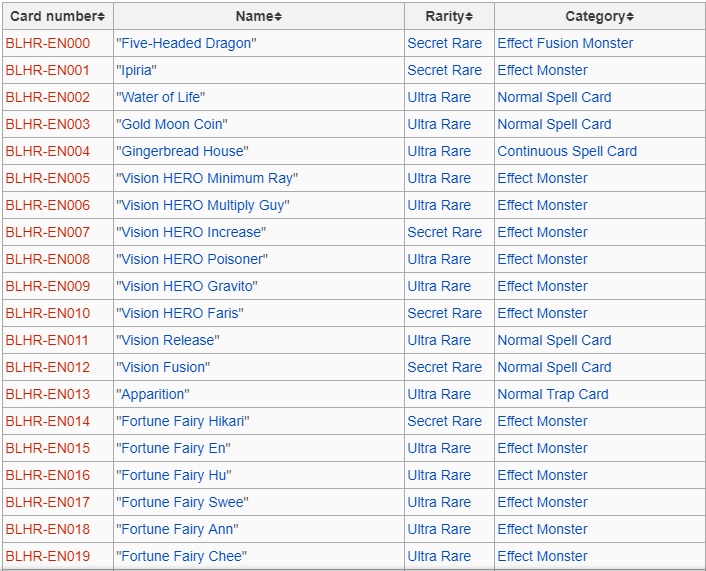Open "Fortune Fairy Chee" card link
Screen dimensions: 706x571
coord(181,556)
